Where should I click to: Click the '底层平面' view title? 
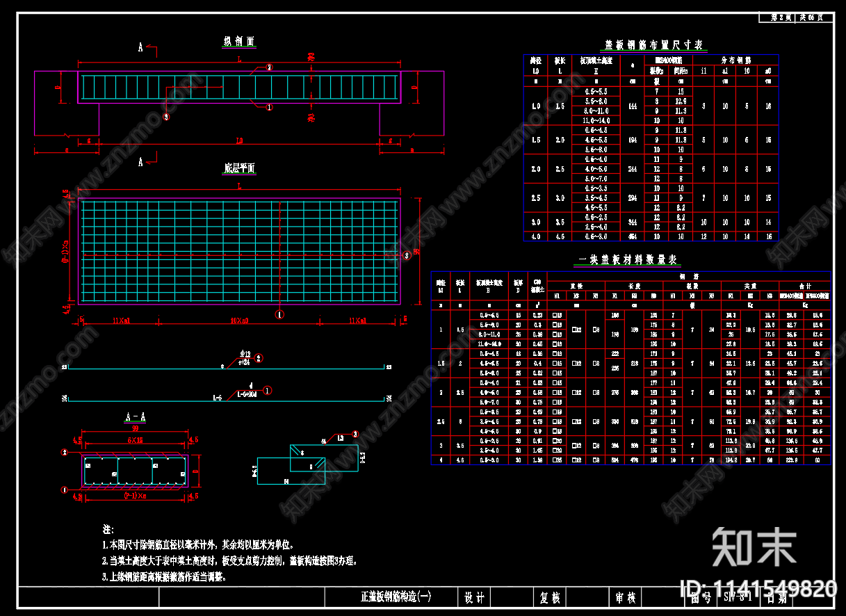pos(239,168)
